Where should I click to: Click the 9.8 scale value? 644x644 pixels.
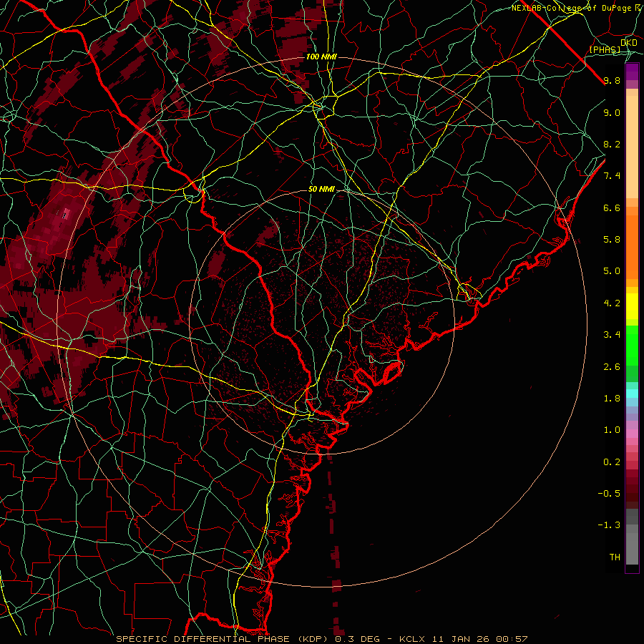[612, 80]
